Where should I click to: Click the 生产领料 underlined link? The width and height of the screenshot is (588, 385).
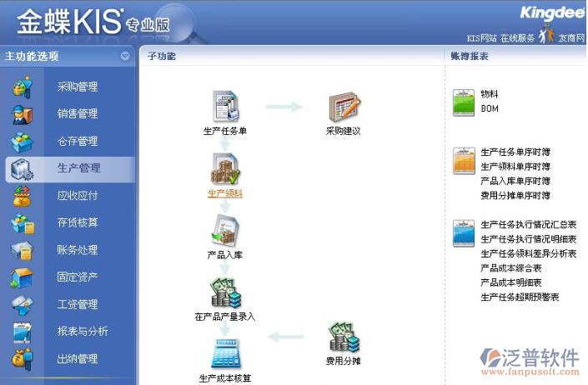click(224, 193)
